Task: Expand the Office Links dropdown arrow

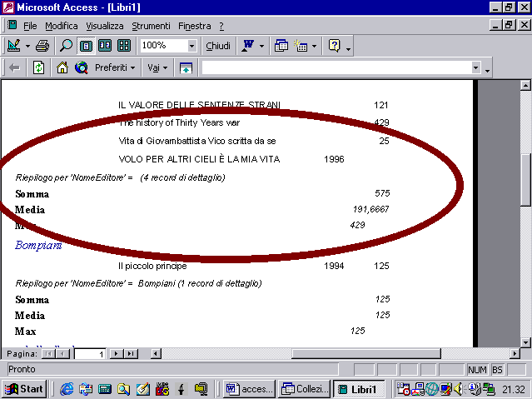Action: click(x=261, y=46)
